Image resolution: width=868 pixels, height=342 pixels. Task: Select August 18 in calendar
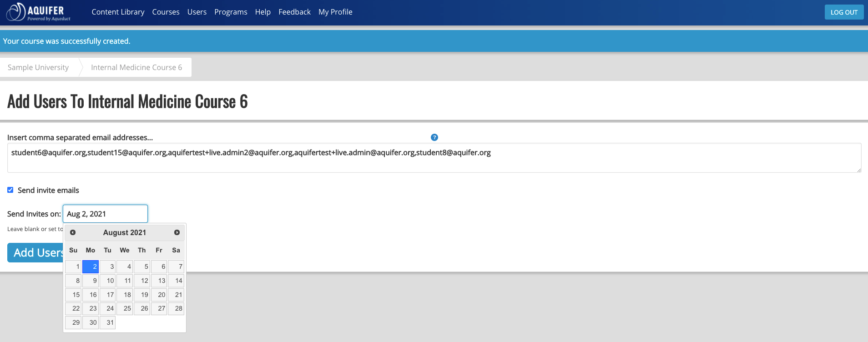tap(125, 295)
